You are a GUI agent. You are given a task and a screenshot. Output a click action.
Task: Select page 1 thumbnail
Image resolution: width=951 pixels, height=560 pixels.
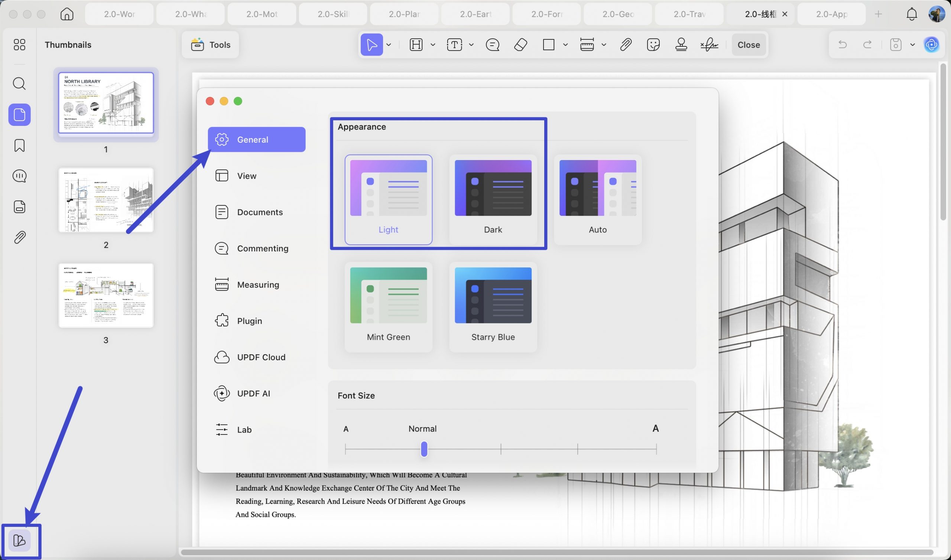tap(106, 103)
